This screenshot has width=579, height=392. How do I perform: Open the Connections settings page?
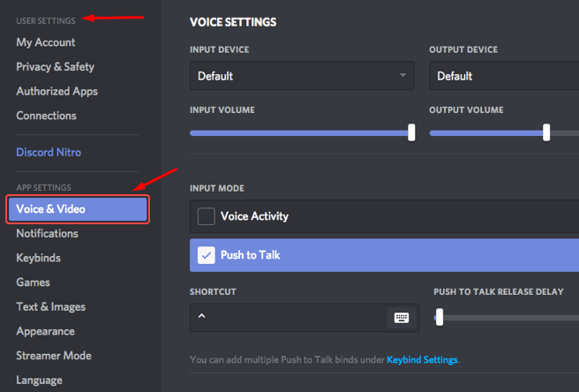coord(46,116)
